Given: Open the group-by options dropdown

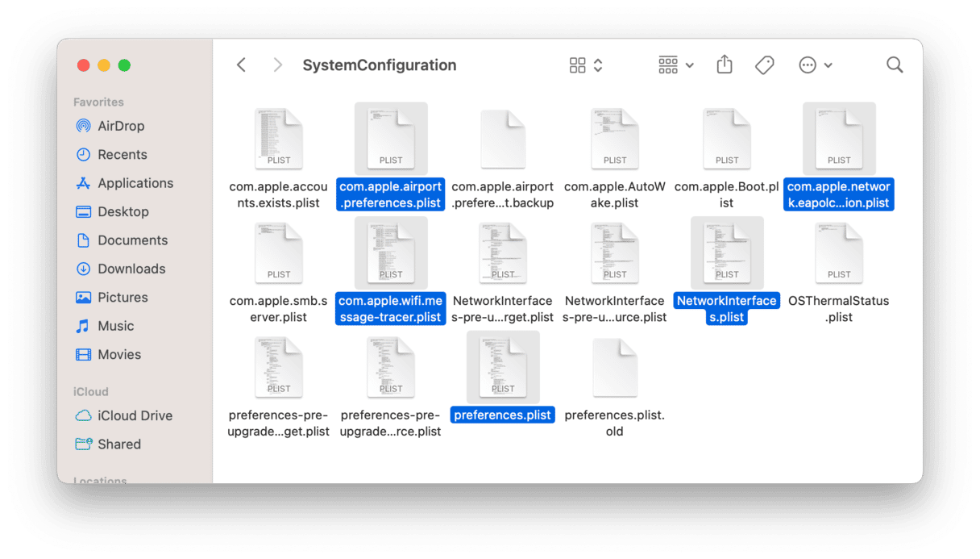Looking at the screenshot, I should click(x=676, y=65).
